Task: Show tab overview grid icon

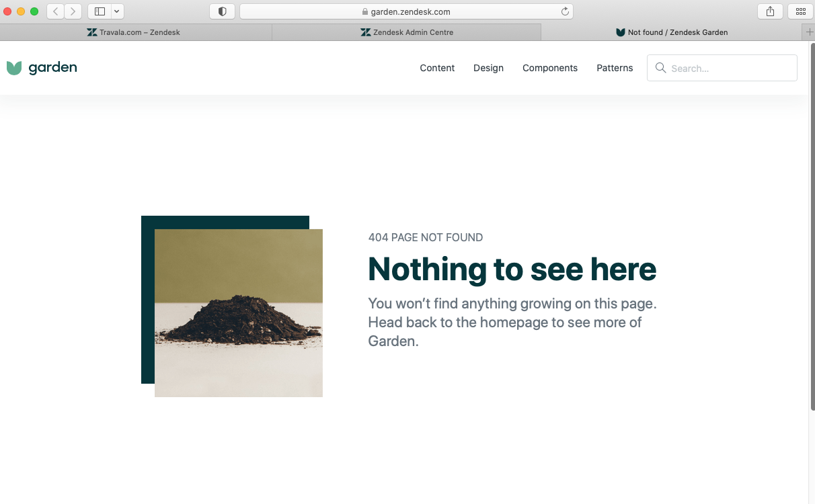Action: [x=800, y=11]
